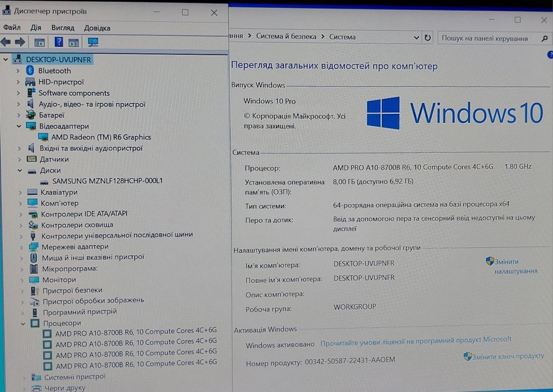
Task: Click the Датчики sensors icon
Action: pyautogui.click(x=32, y=159)
